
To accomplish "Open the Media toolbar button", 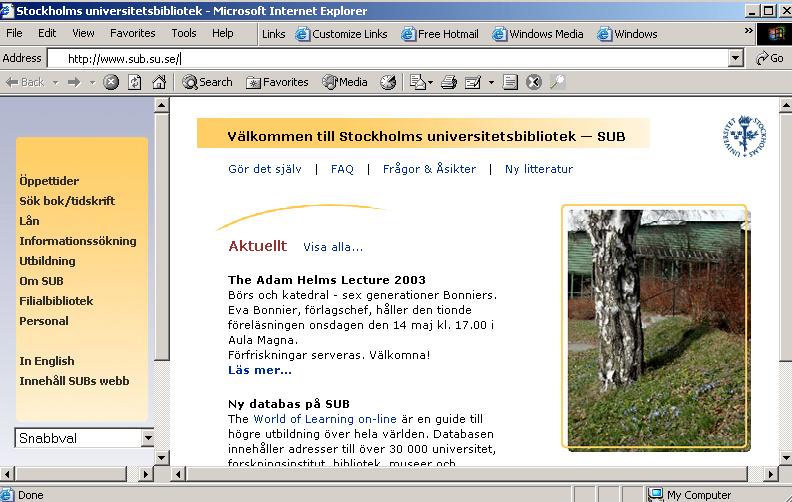I will (345, 82).
